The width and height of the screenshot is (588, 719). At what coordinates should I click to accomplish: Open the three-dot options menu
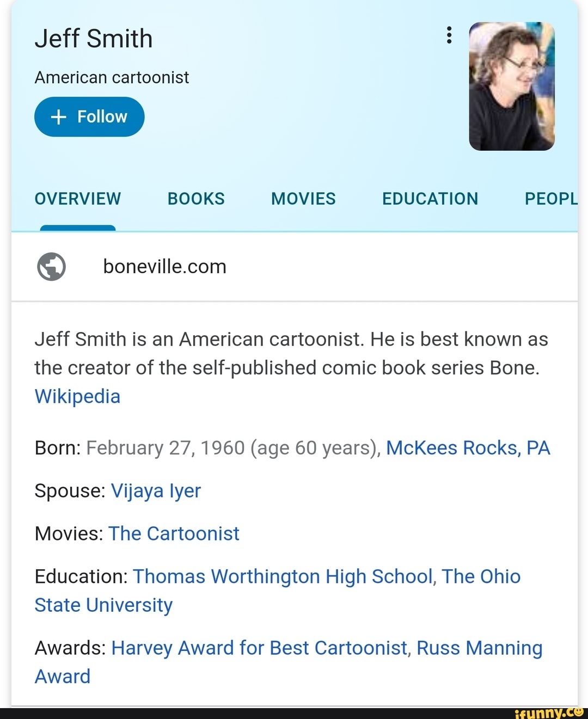tap(449, 36)
